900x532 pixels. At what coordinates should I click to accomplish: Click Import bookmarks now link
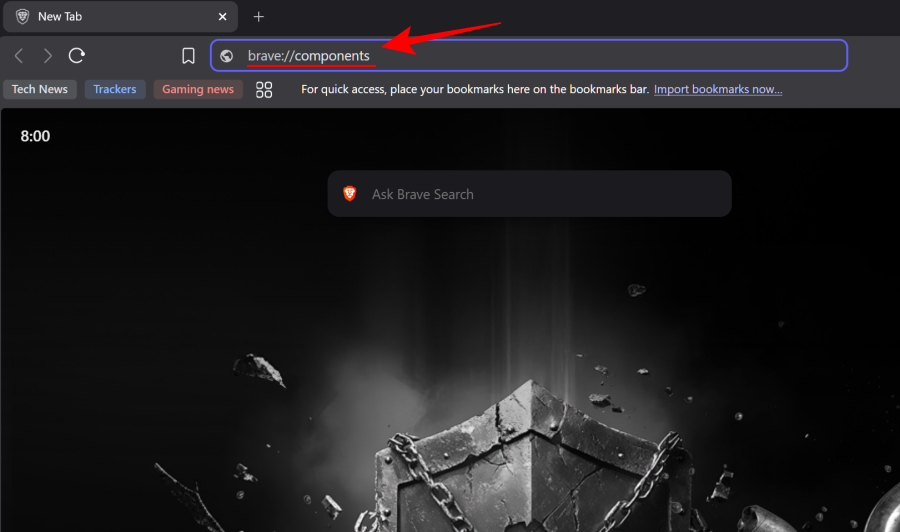718,90
